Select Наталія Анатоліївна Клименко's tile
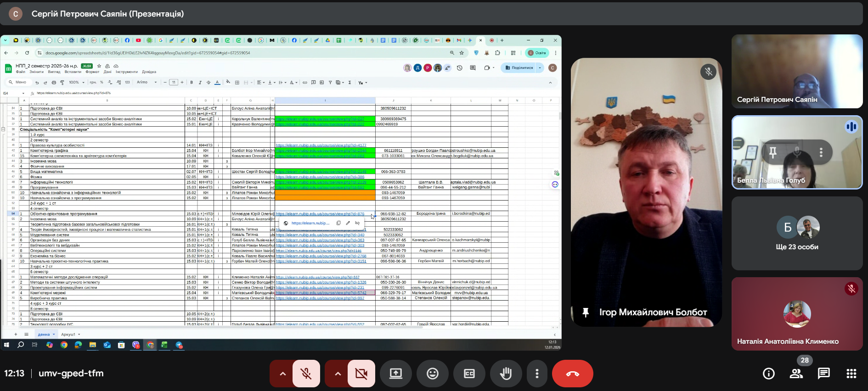 pos(797,314)
